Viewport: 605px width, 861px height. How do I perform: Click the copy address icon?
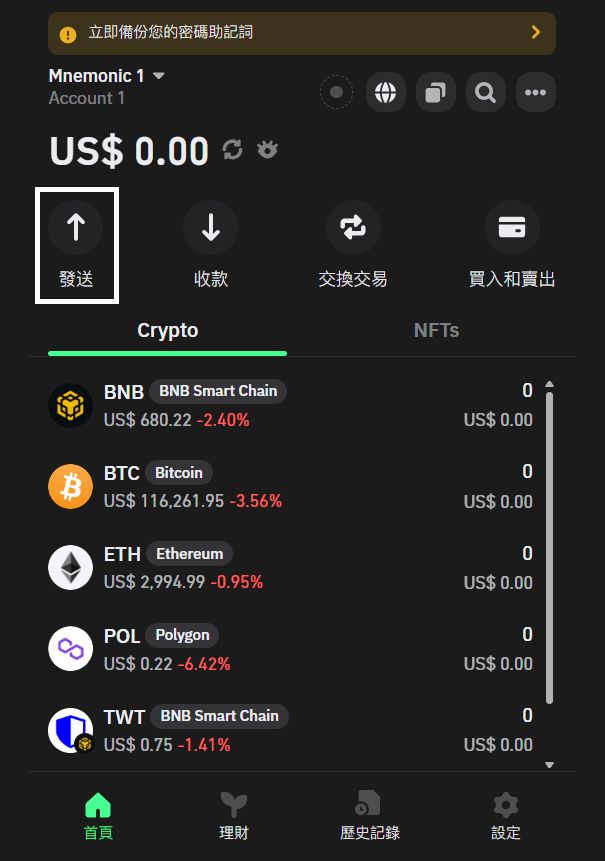point(435,92)
